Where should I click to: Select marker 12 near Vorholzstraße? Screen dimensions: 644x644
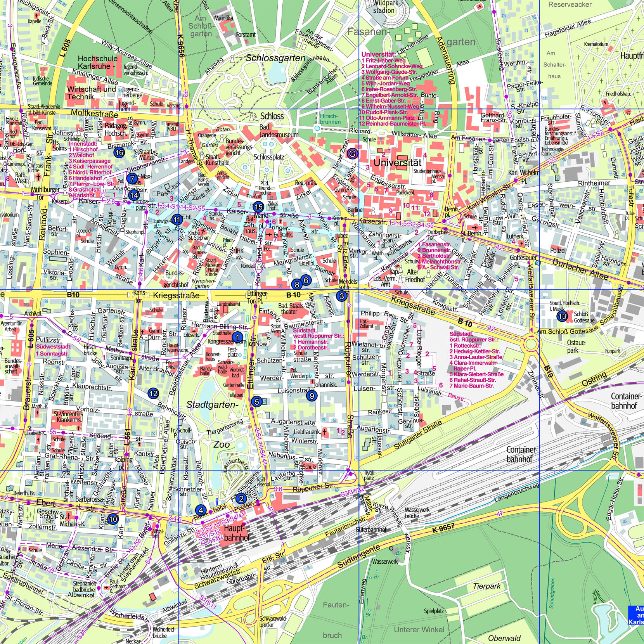click(153, 393)
